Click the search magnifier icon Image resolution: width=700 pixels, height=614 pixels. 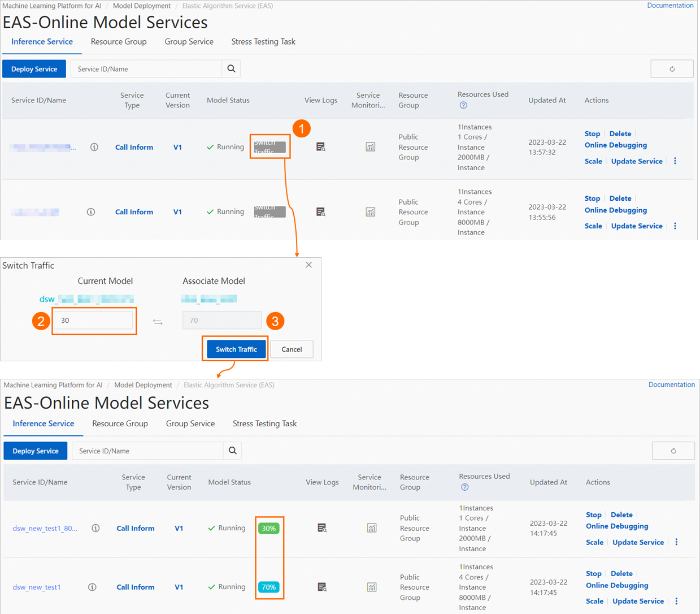231,68
